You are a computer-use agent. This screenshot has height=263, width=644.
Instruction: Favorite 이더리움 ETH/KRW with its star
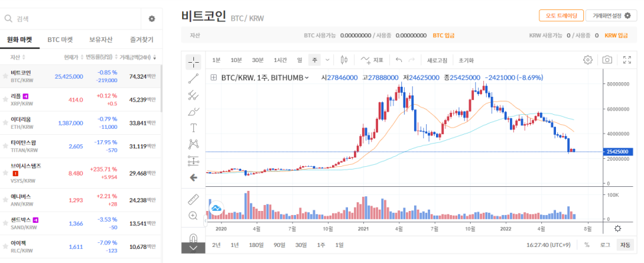pos(5,122)
